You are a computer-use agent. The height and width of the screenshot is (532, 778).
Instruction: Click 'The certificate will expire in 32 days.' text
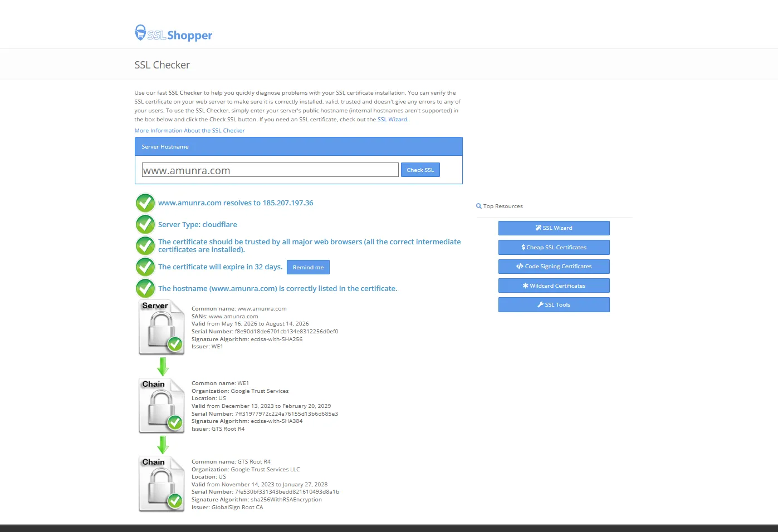tap(220, 267)
